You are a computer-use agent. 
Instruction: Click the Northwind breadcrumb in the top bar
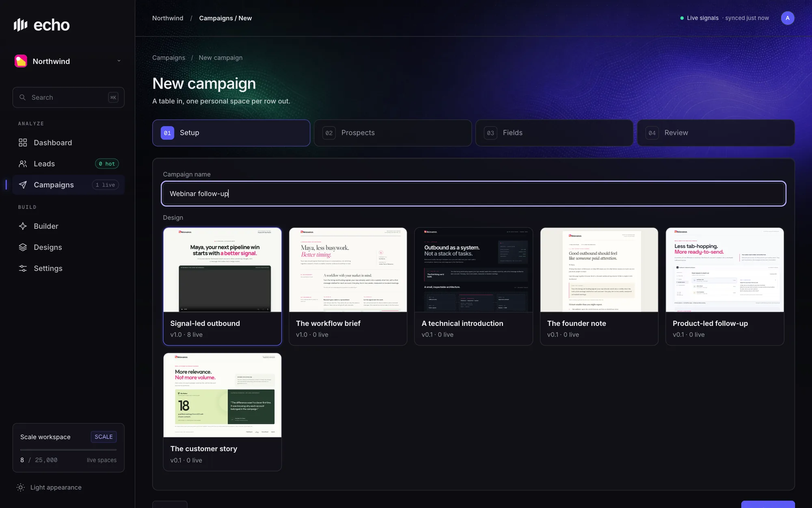coord(168,18)
